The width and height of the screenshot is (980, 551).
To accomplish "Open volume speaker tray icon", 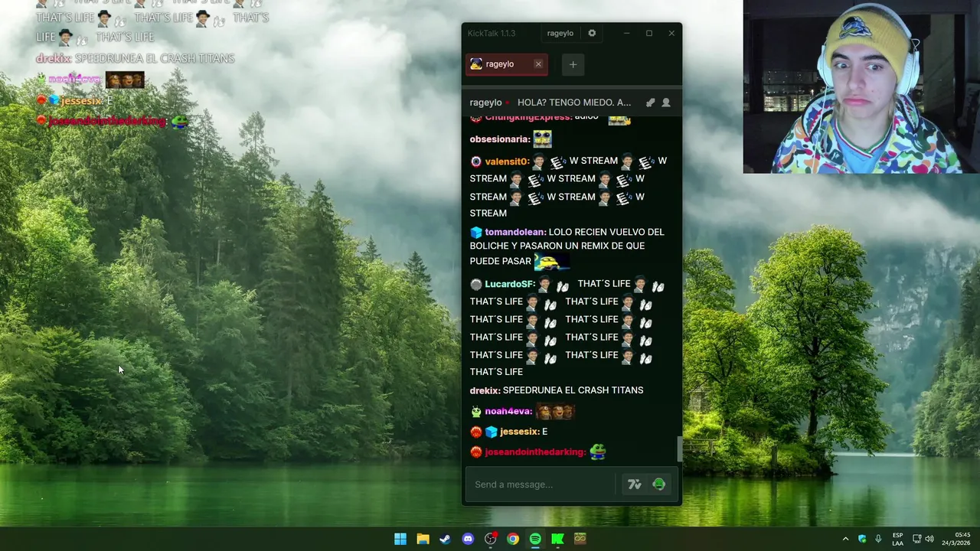I will 929,539.
